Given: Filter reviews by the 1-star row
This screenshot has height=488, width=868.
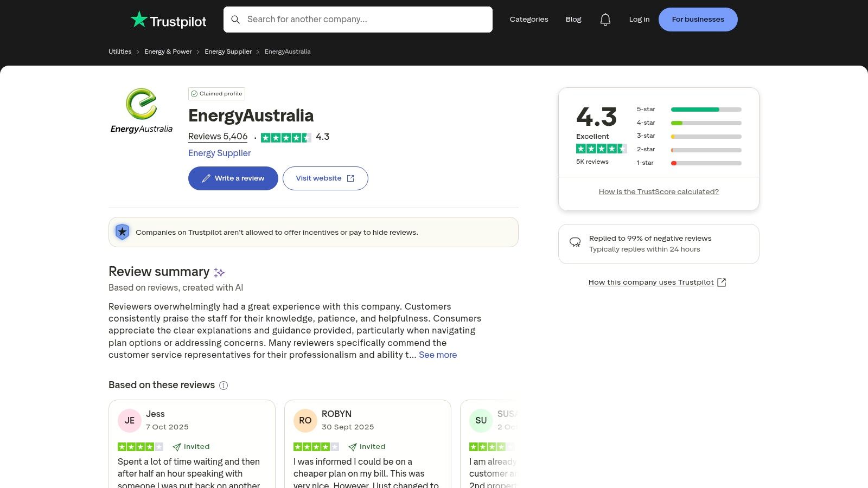Looking at the screenshot, I should point(688,163).
